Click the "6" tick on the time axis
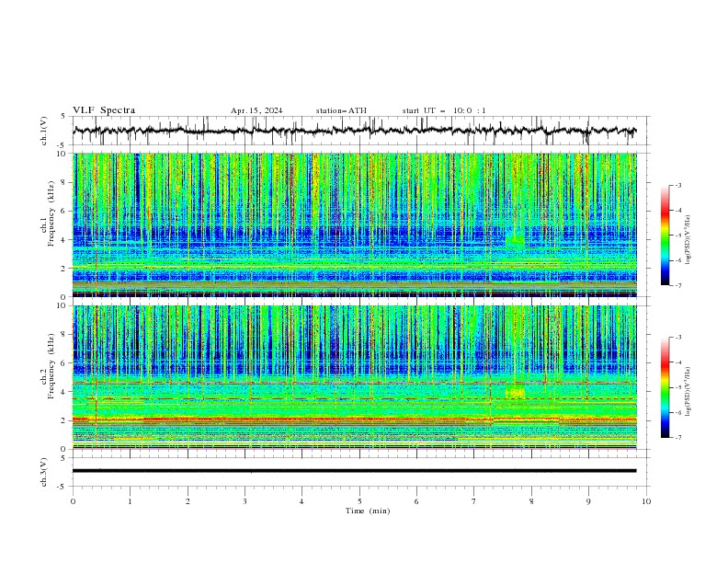The width and height of the screenshot is (728, 563). coord(416,501)
